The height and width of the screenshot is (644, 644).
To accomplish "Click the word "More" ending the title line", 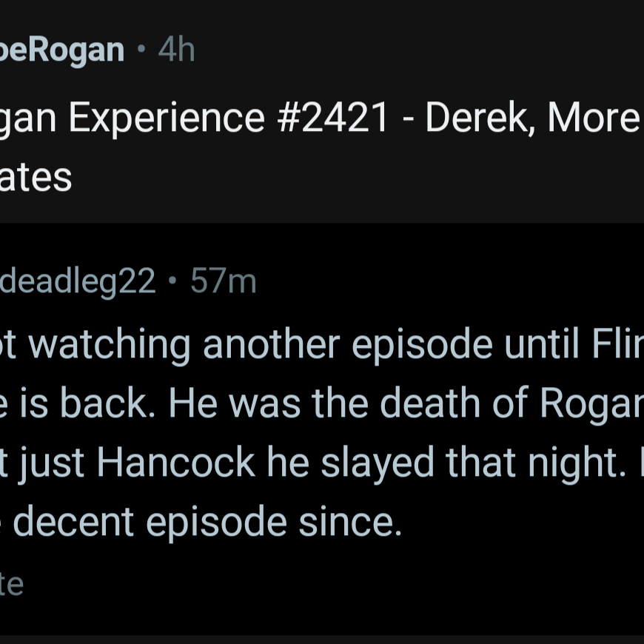I will [x=593, y=118].
